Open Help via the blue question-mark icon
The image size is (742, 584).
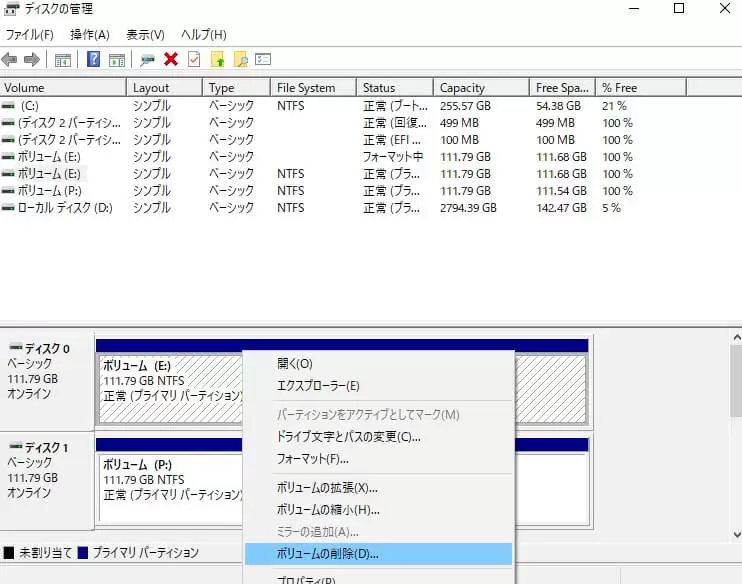tap(93, 59)
